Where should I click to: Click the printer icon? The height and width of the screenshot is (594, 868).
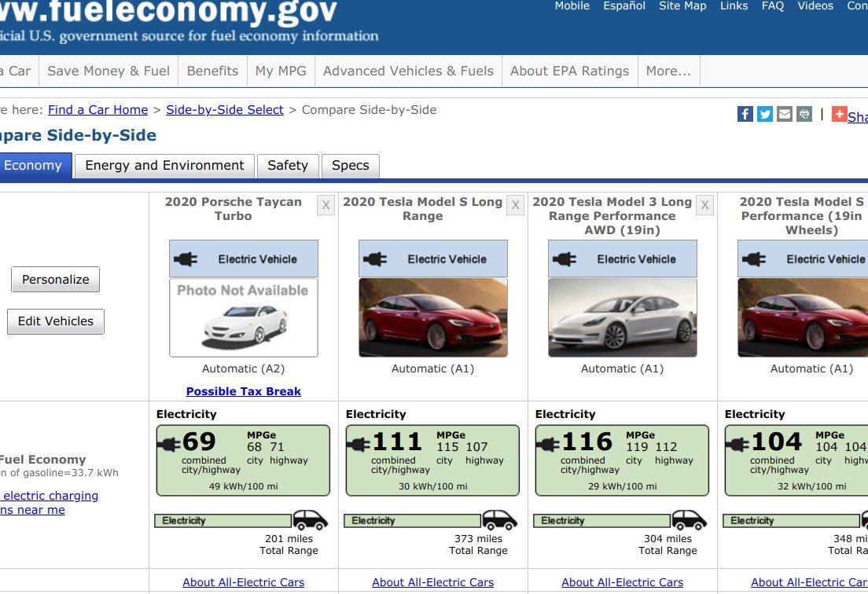pos(804,114)
